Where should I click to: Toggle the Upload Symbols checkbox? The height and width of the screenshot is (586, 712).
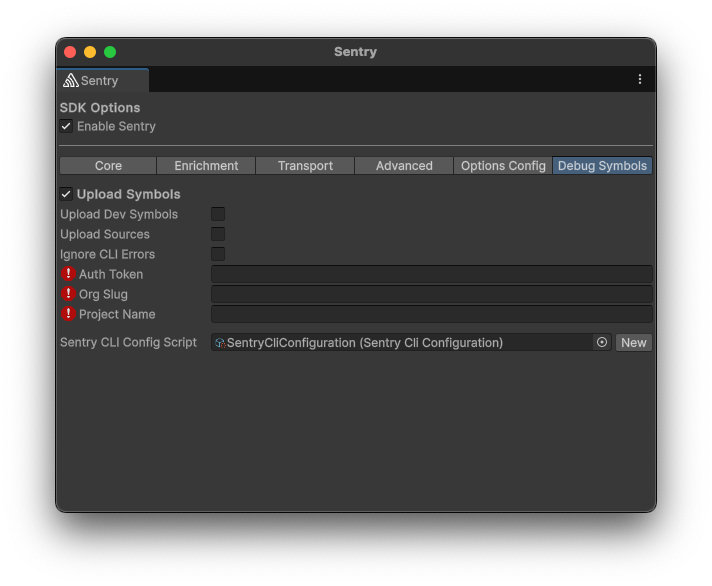tap(66, 194)
